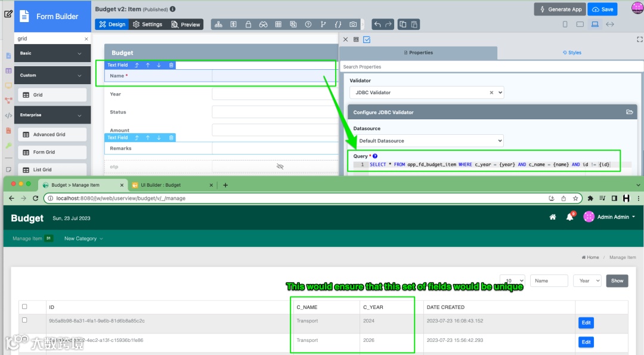Move the Remarks text field up
This screenshot has width=644, height=355.
(148, 138)
